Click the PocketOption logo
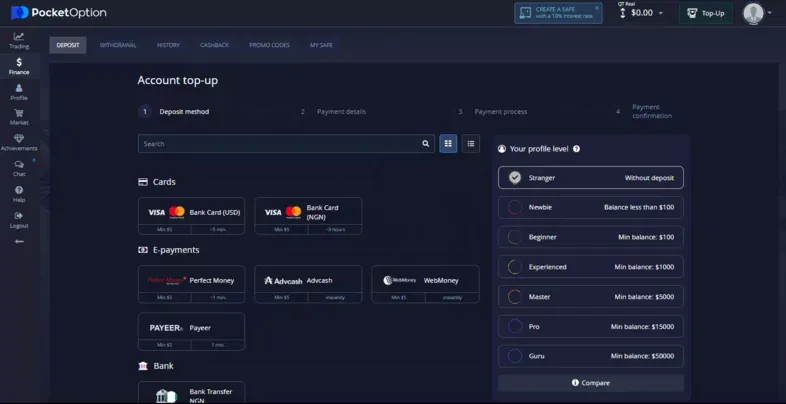Screen dimensions: 786x404 [x=59, y=13]
